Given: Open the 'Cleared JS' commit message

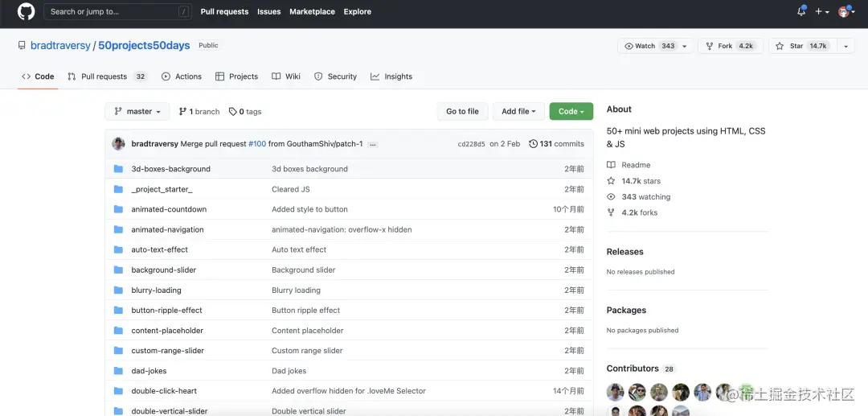Looking at the screenshot, I should tap(291, 189).
